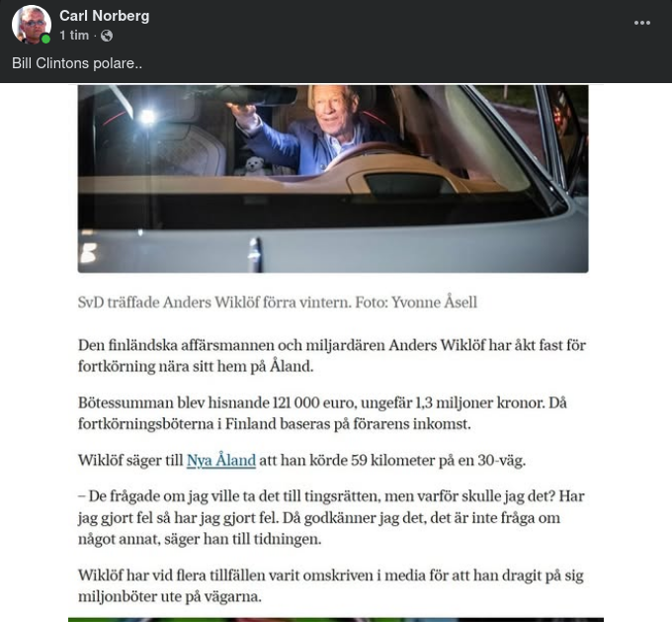Viewport: 672px width, 622px height.
Task: Click the teddy bear in the photo
Action: 255,166
